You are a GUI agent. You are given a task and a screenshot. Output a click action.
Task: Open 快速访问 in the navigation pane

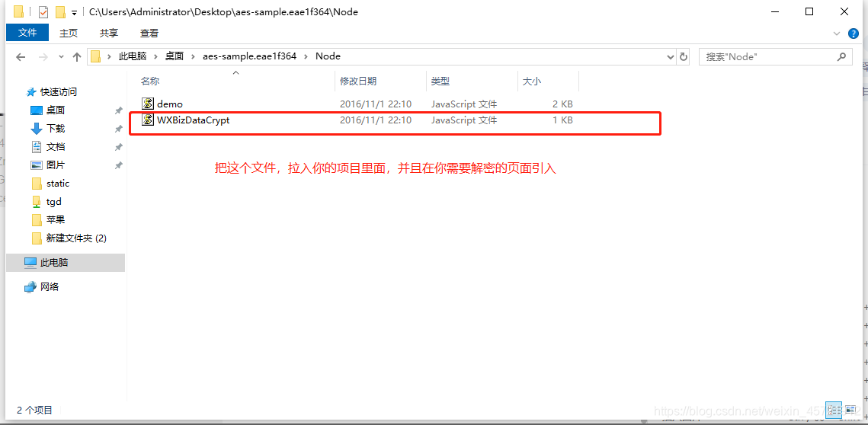58,92
